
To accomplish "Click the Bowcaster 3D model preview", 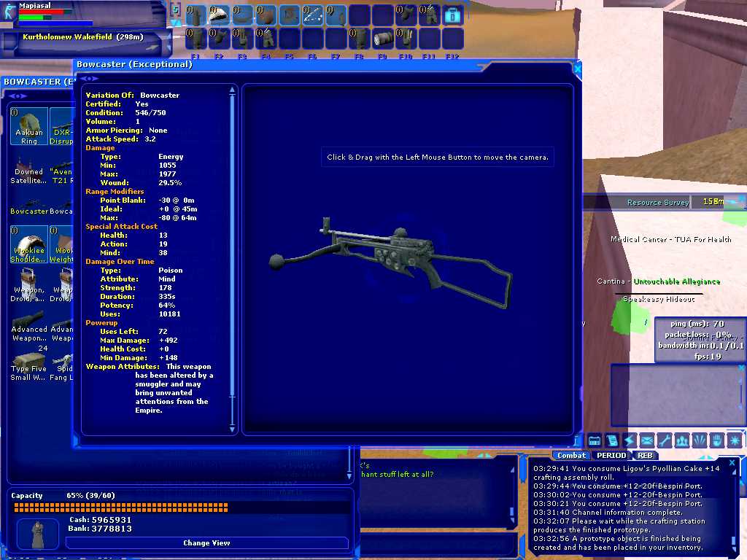I will point(391,262).
